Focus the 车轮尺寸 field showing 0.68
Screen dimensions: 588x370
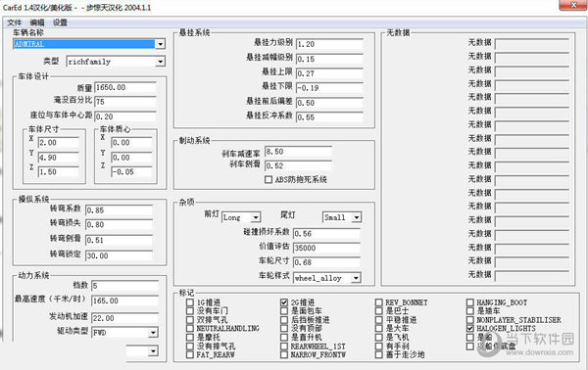tap(326, 262)
